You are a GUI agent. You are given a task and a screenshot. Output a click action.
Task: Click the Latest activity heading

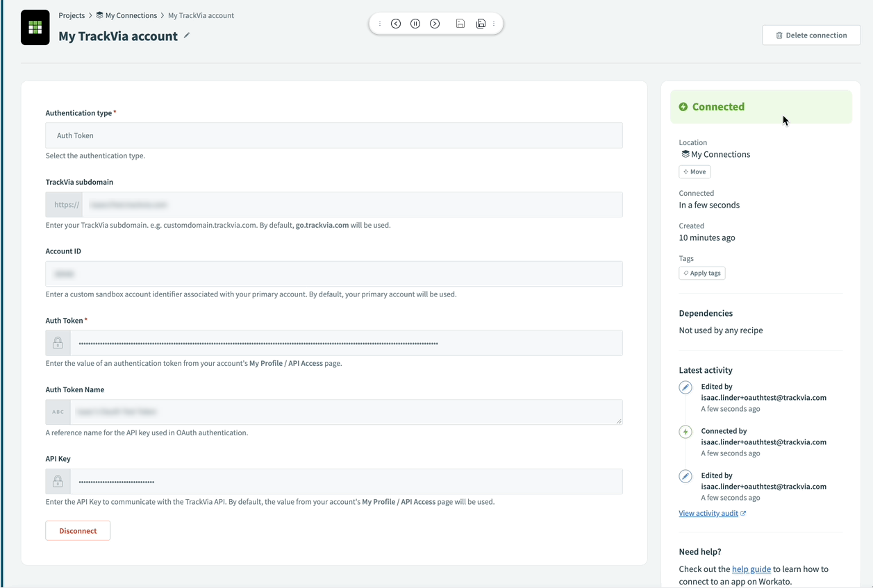(706, 370)
